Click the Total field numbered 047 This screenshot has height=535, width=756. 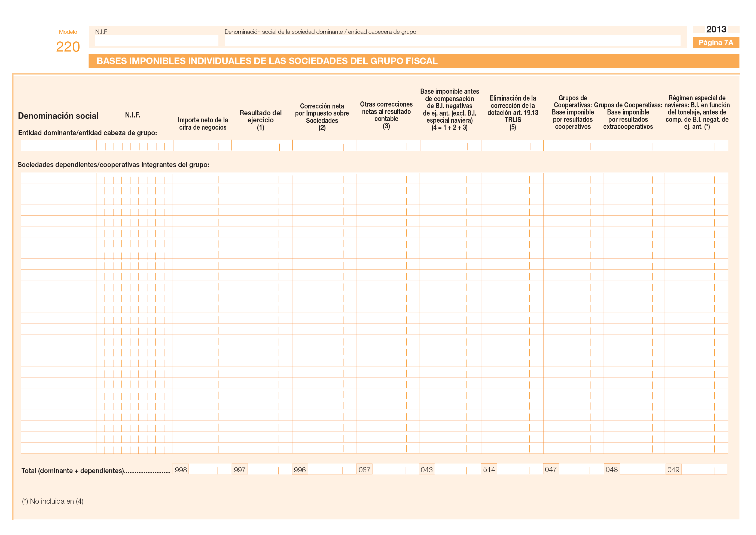tap(573, 469)
